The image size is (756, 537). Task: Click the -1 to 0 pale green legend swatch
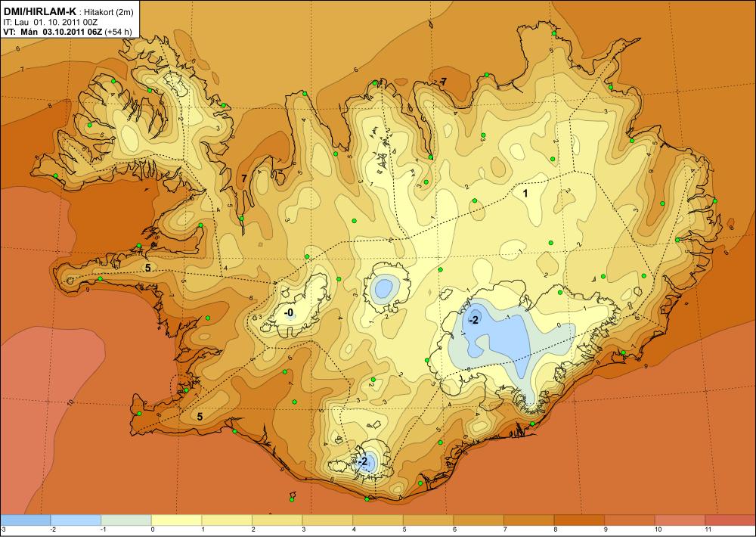tap(126, 520)
